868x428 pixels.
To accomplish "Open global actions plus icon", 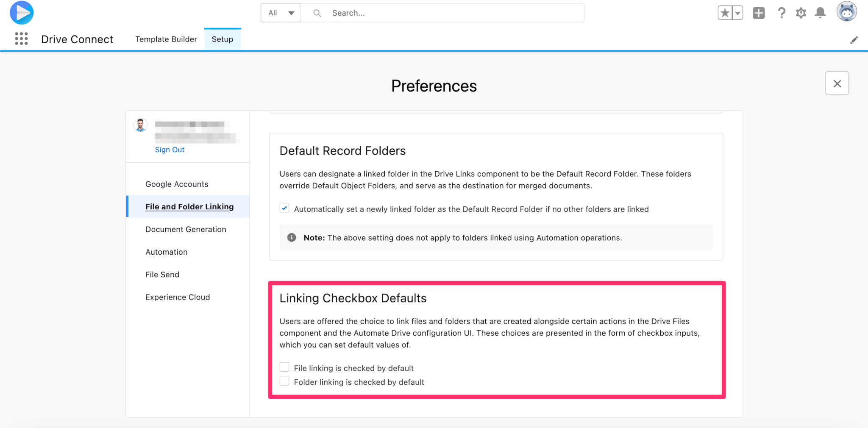I will click(759, 13).
